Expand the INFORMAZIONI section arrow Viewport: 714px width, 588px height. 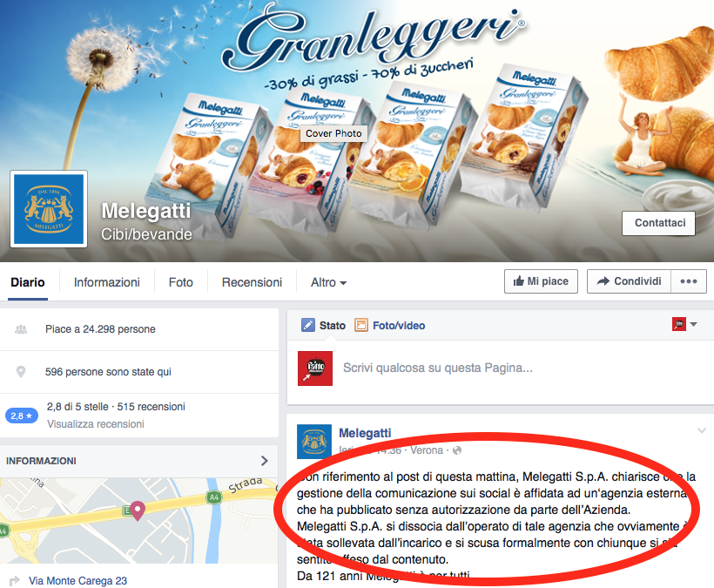(265, 461)
